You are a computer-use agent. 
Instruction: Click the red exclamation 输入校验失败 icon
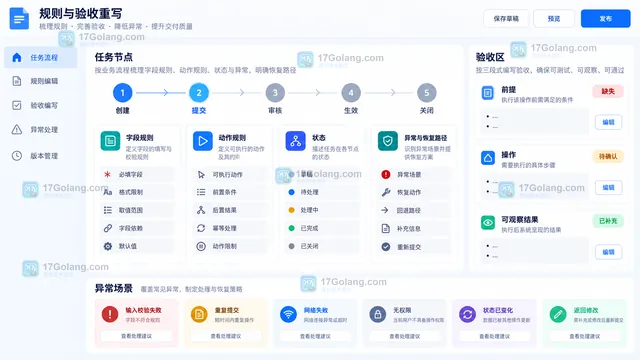point(110,314)
